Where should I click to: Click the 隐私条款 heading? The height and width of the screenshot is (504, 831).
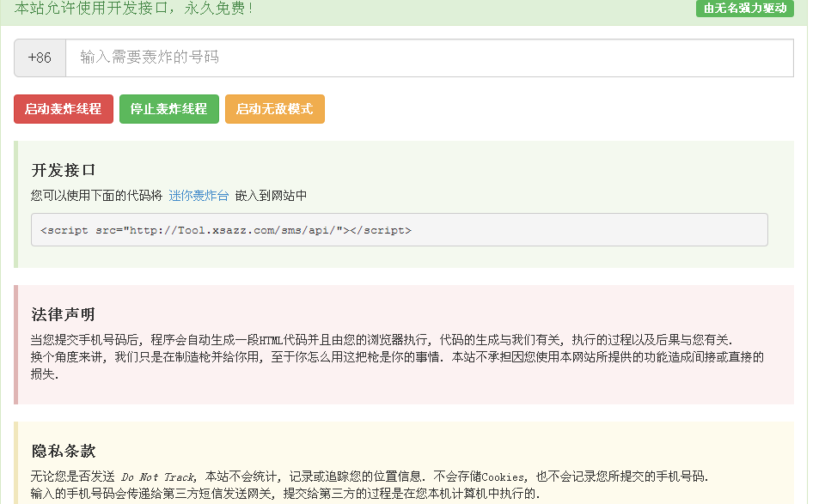click(x=64, y=452)
